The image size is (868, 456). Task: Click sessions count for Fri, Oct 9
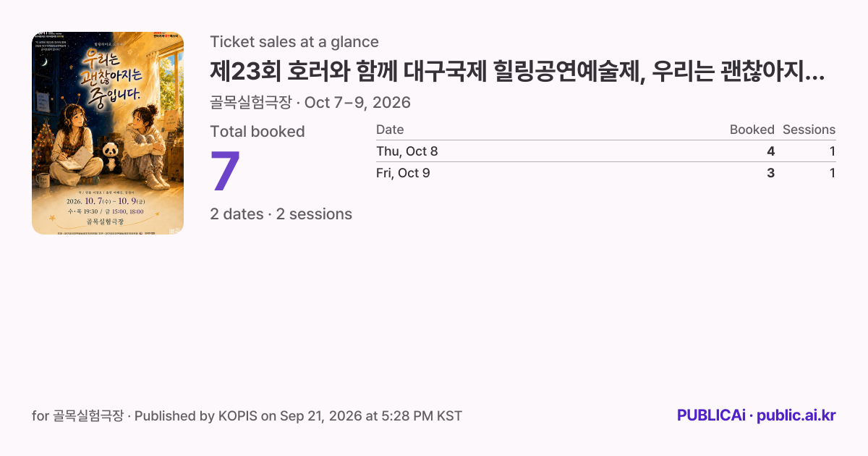click(x=833, y=173)
